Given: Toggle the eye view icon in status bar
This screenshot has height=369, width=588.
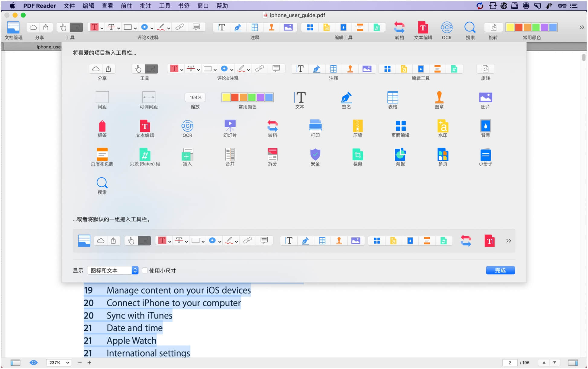Looking at the screenshot, I should tap(34, 362).
